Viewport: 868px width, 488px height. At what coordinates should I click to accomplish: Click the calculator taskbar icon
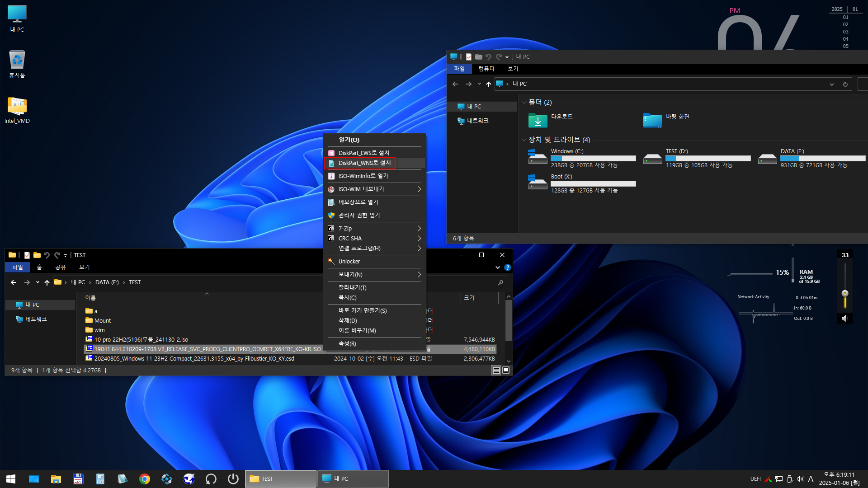click(x=100, y=479)
